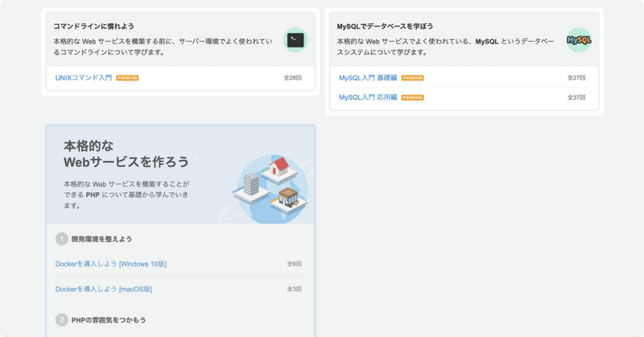Image resolution: width=644 pixels, height=337 pixels.
Task: Click step 1 circle for 開発環境を整えよう
Action: (x=62, y=239)
